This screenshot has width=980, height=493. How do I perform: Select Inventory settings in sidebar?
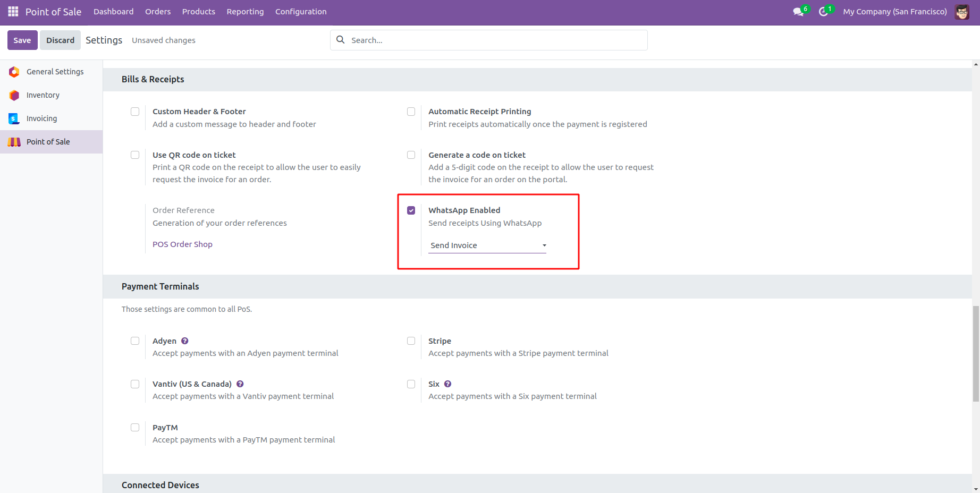(52, 95)
